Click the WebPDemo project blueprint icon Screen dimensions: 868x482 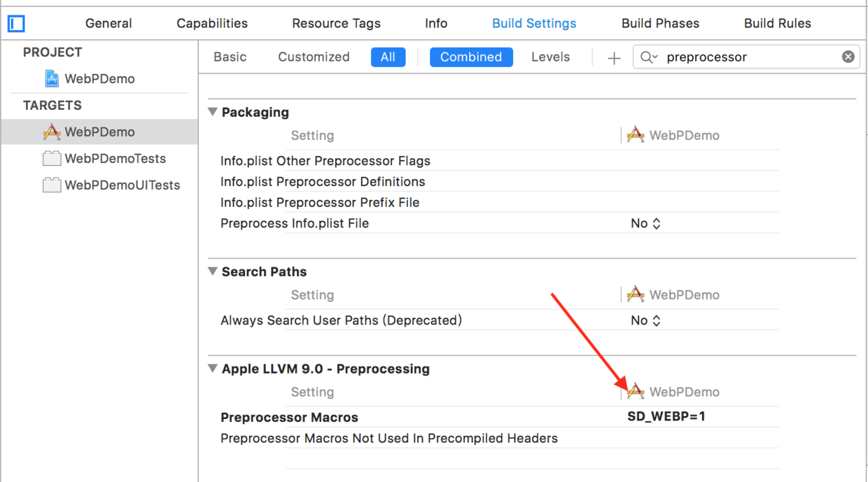tap(52, 78)
